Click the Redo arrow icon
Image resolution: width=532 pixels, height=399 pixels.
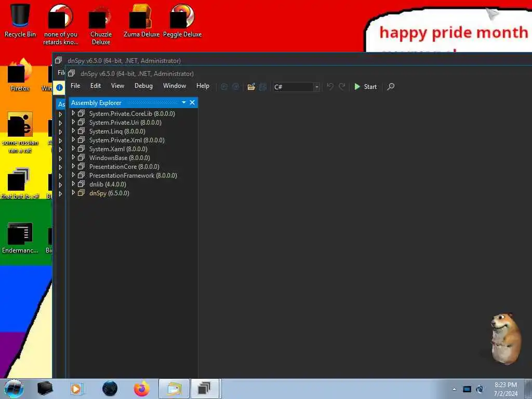[x=342, y=87]
